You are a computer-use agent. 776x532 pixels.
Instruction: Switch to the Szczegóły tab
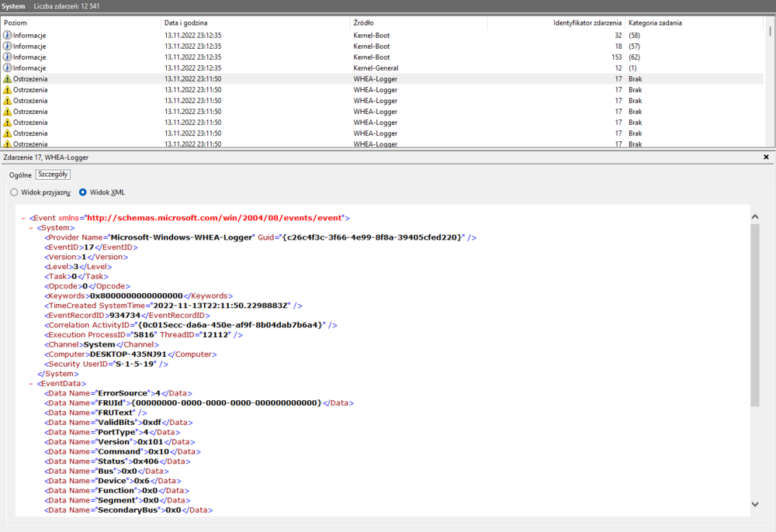tap(53, 174)
